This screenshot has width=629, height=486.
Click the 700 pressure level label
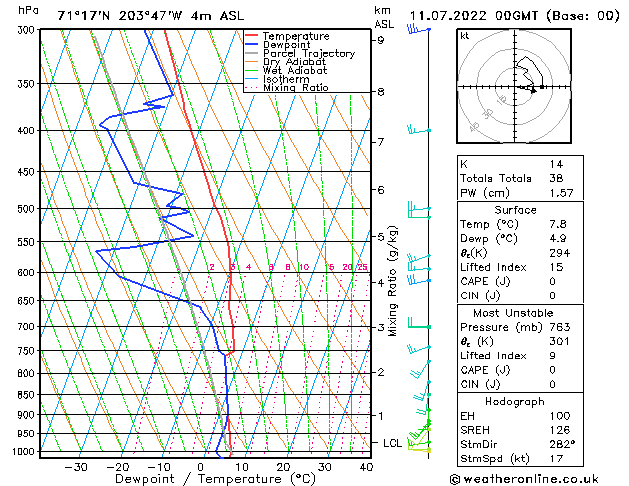(27, 327)
